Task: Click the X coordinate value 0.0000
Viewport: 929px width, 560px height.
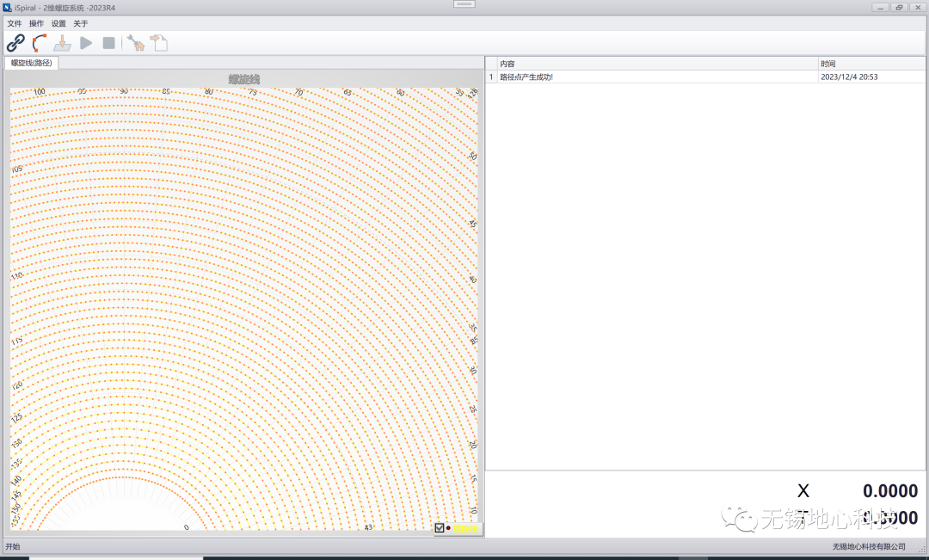Action: [889, 491]
